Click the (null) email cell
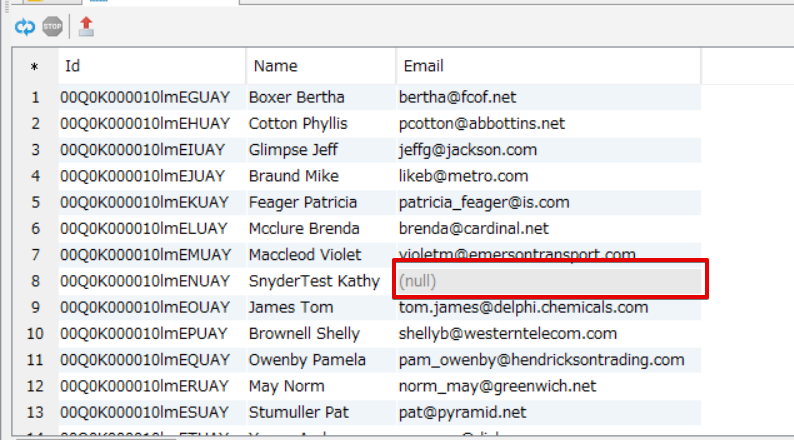 [x=549, y=281]
